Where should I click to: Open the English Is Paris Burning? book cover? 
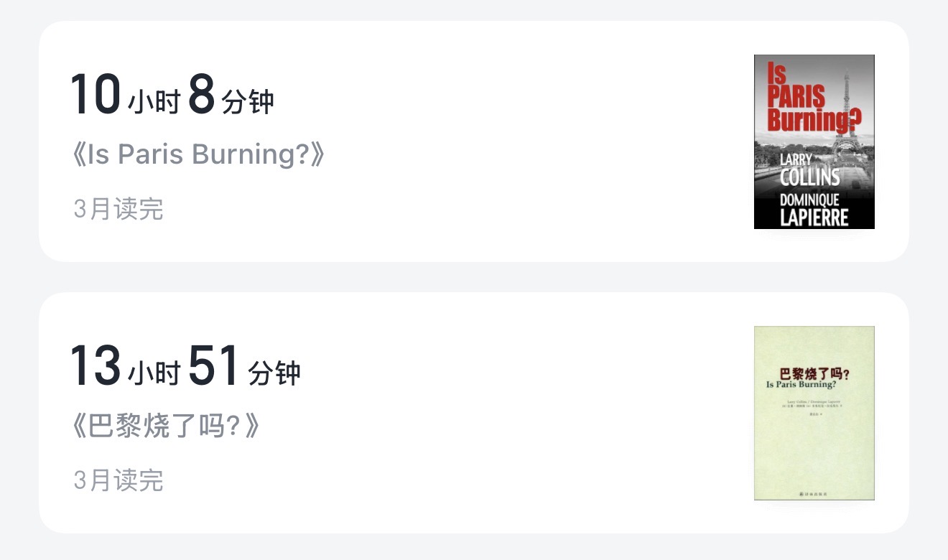[814, 141]
